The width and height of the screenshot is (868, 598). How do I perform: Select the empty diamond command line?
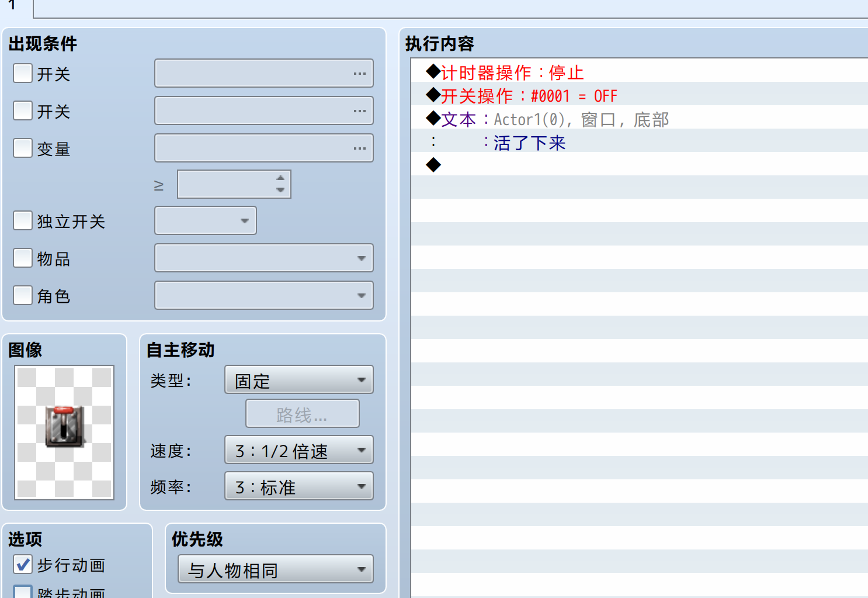[639, 165]
